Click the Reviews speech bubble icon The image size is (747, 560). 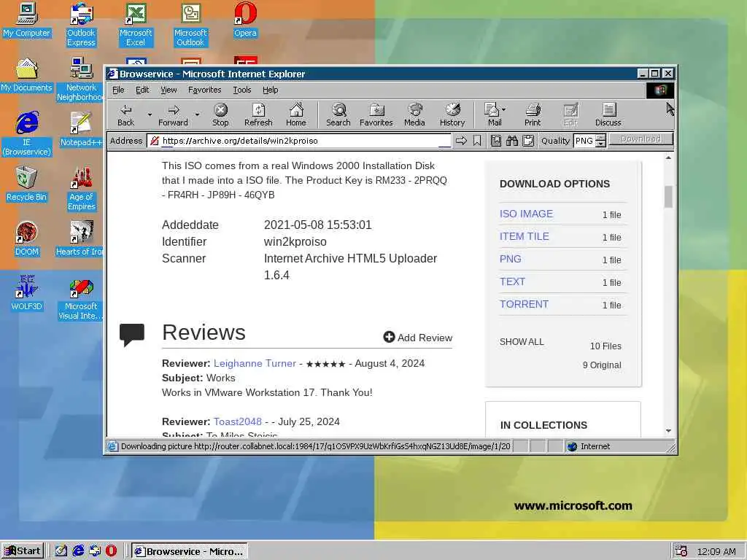132,335
